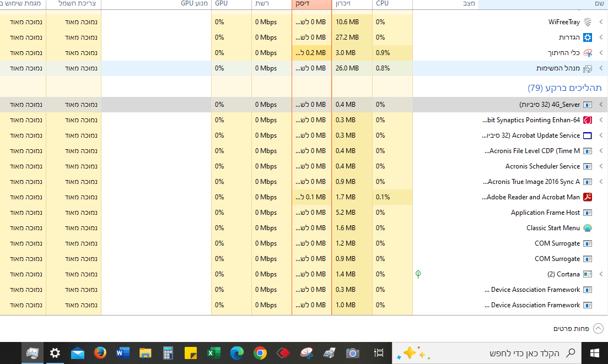
Task: Sort by צריכת חשמל column header
Action: click(74, 4)
